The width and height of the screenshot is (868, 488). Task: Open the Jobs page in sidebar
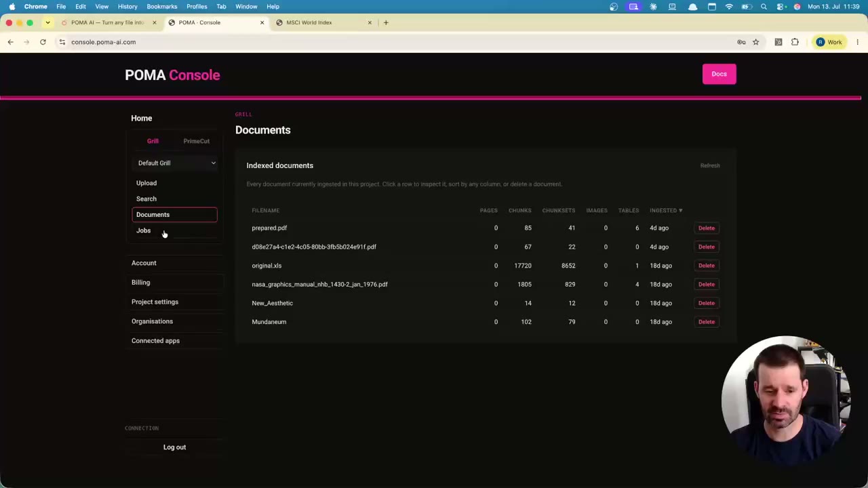pos(174,230)
